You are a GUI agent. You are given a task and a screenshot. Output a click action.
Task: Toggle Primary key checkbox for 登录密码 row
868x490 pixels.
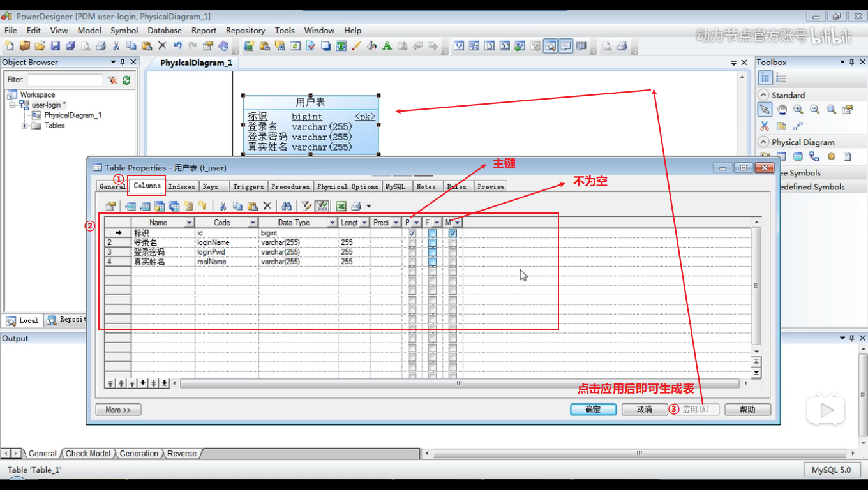point(412,252)
